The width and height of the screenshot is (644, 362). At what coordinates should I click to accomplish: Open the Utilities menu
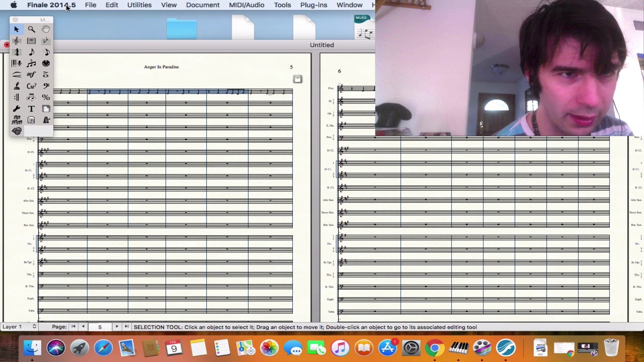[139, 5]
